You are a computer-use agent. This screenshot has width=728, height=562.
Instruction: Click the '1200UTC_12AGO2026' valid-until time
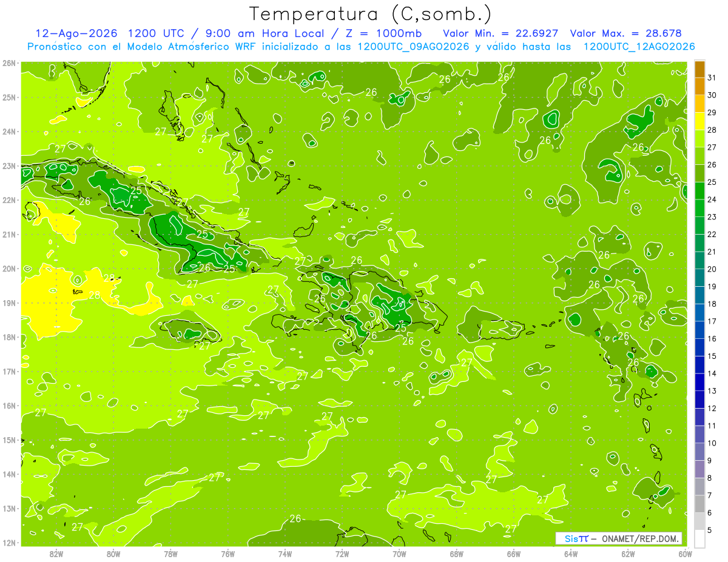[639, 47]
